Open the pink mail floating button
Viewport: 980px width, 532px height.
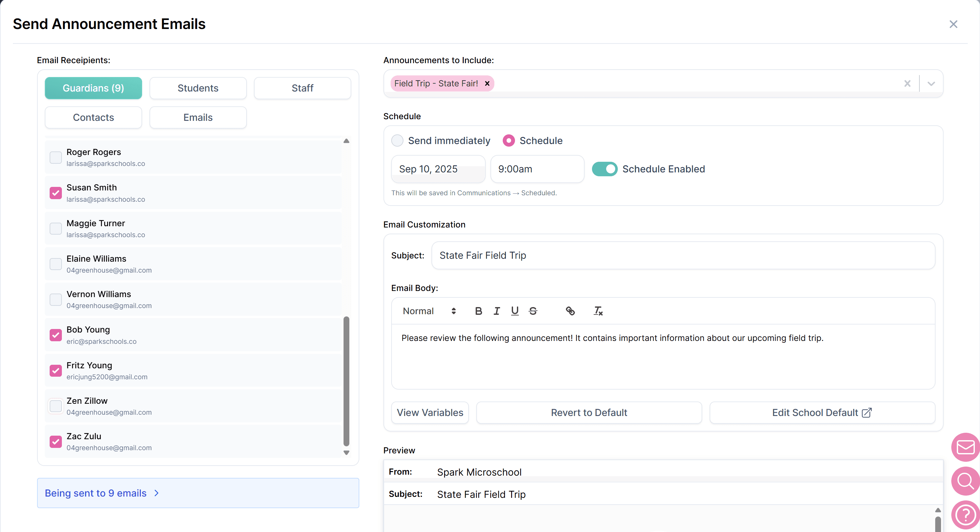click(x=965, y=447)
